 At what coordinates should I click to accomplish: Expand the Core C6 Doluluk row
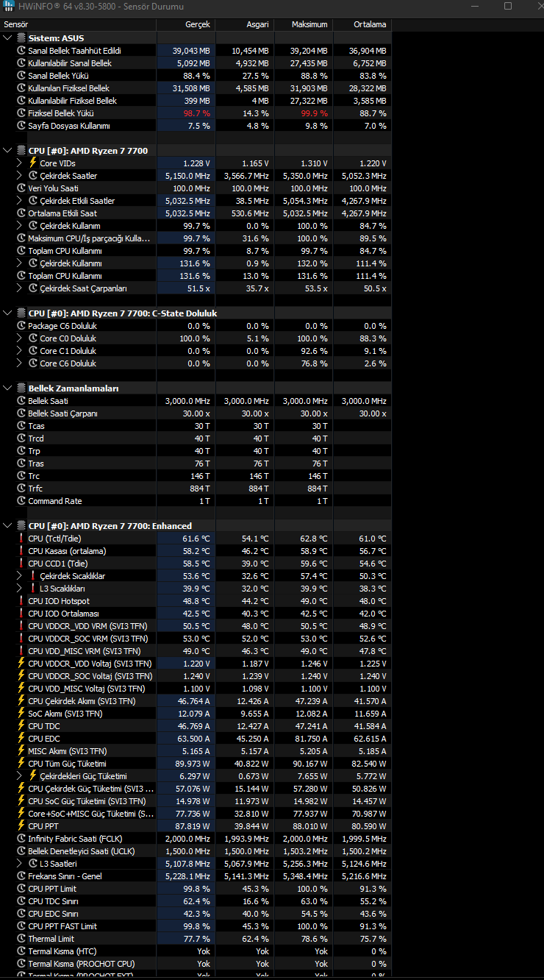pyautogui.click(x=19, y=363)
